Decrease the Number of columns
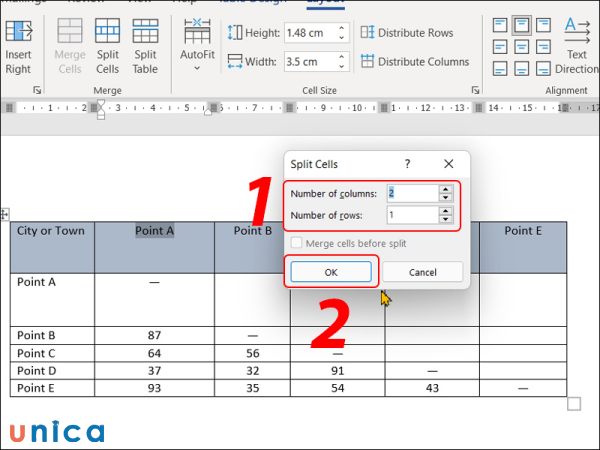Image resolution: width=600 pixels, height=450 pixels. (x=445, y=197)
